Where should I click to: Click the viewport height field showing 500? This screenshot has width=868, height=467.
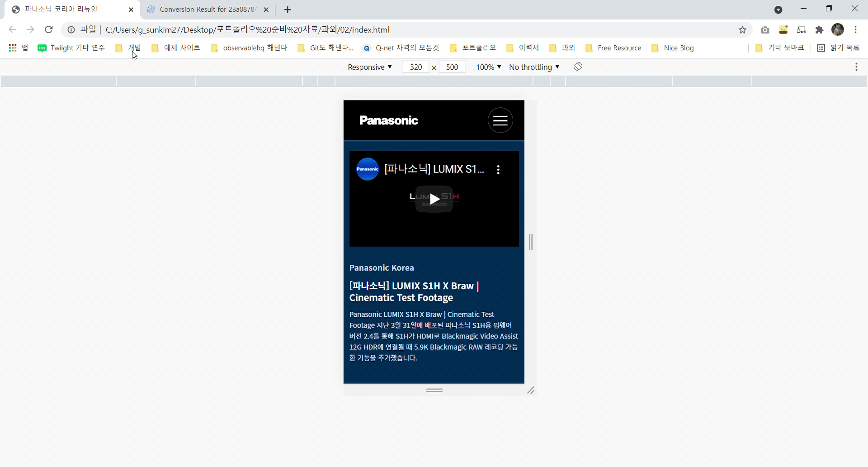click(x=452, y=67)
